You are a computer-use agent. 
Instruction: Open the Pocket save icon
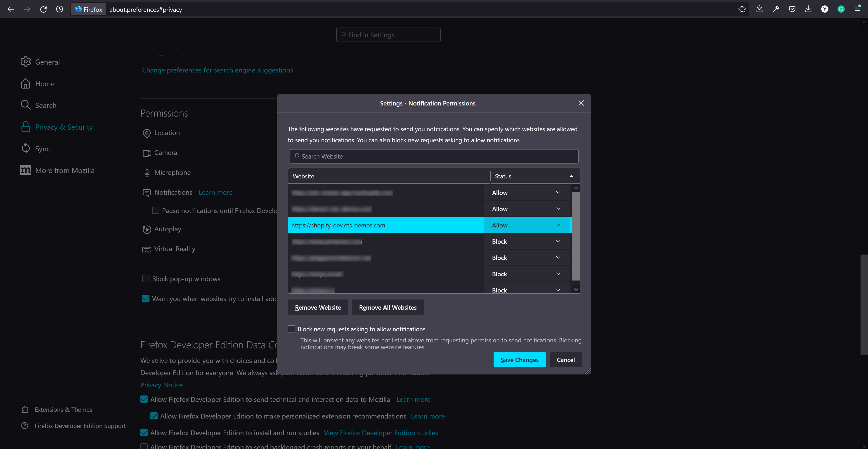pos(792,9)
